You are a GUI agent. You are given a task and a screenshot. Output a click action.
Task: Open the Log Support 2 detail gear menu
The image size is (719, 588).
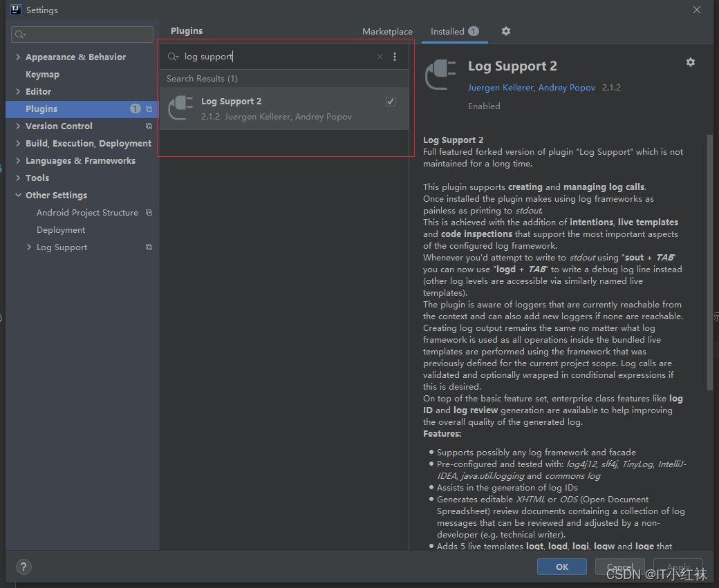coord(691,62)
